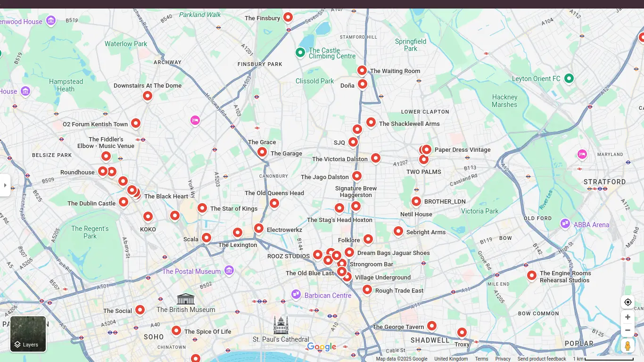This screenshot has width=644, height=362.
Task: Select The Postal Museum marker
Action: [x=229, y=271]
